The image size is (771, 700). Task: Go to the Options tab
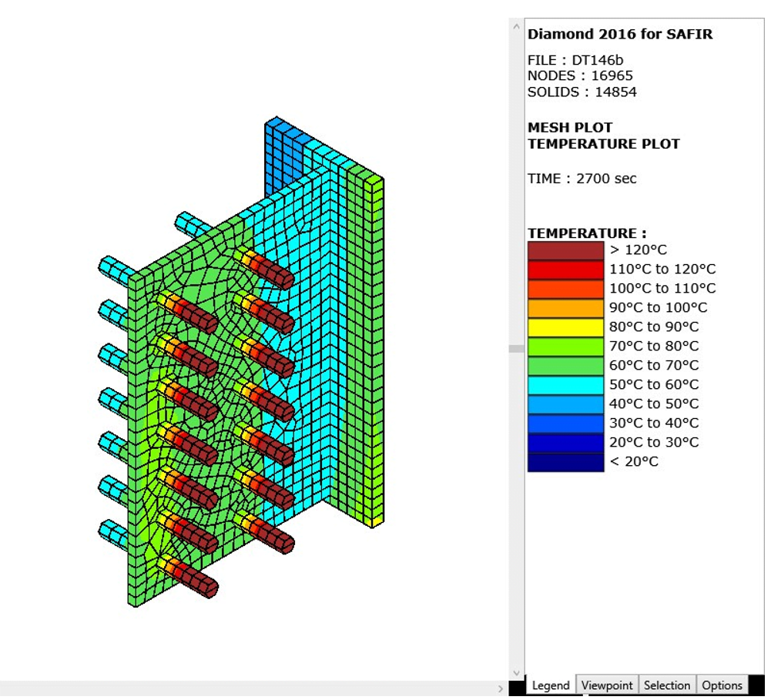pos(722,685)
